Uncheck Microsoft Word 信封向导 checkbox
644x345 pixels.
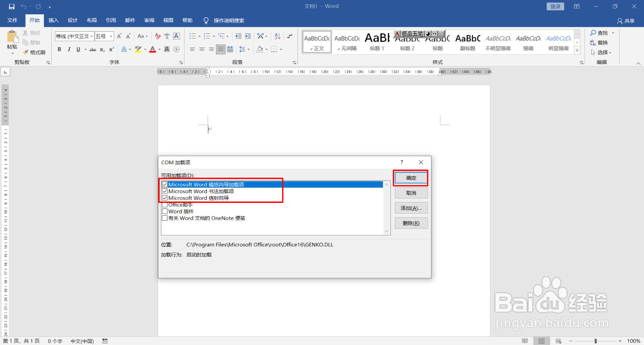point(165,198)
